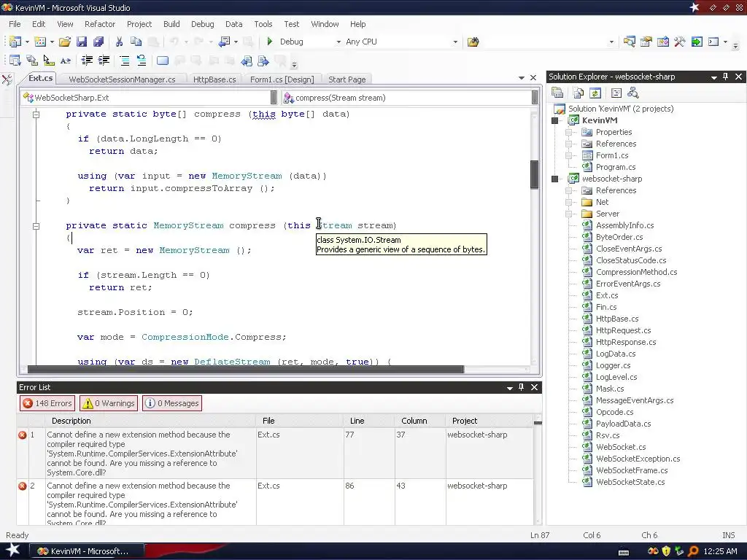Click the View Class Diagram icon
The height and width of the screenshot is (560, 747).
[632, 93]
